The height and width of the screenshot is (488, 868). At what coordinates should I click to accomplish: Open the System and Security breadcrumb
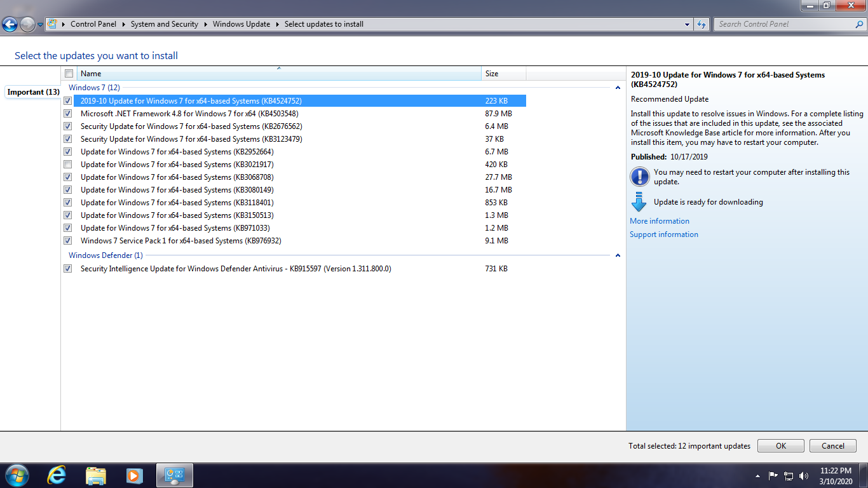[x=165, y=24]
